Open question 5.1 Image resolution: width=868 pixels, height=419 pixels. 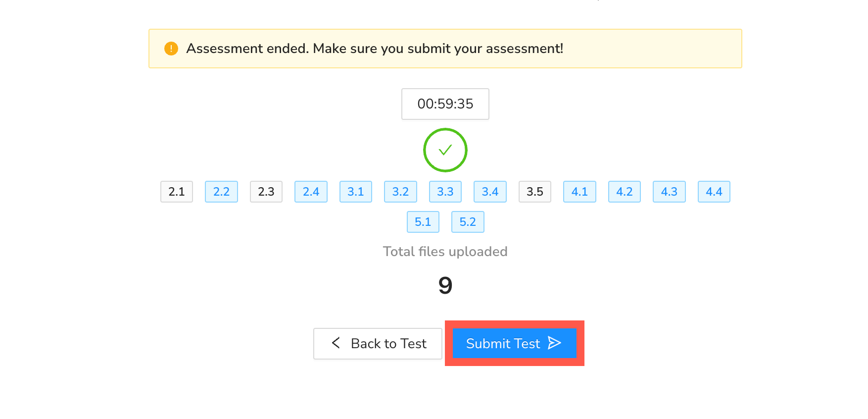pyautogui.click(x=423, y=222)
